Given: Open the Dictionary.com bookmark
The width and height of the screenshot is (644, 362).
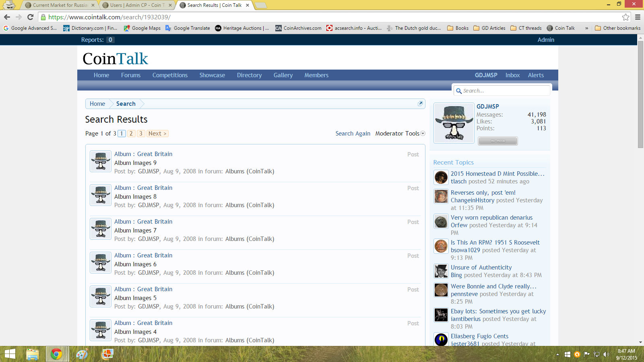Looking at the screenshot, I should pos(91,28).
